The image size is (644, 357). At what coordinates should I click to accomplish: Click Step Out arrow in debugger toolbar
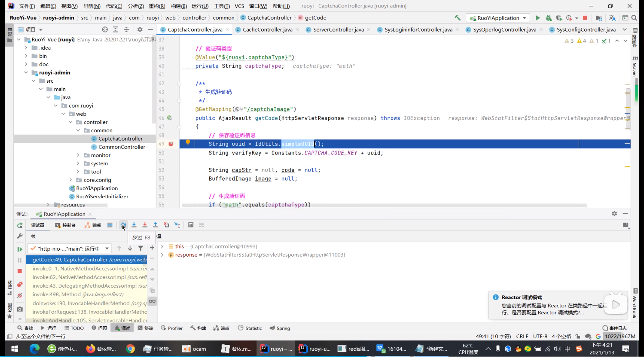(x=156, y=225)
